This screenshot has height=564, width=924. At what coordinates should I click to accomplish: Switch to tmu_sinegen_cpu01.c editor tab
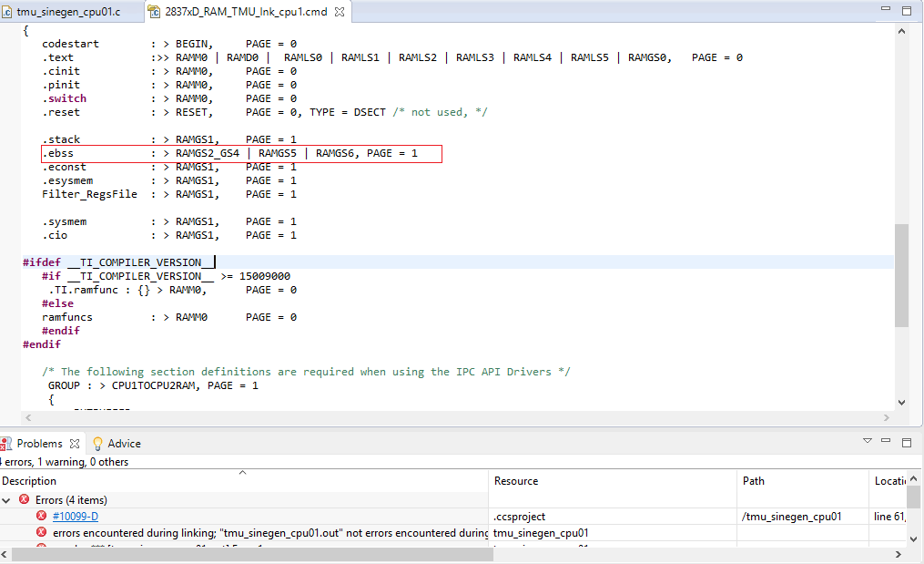click(x=68, y=12)
